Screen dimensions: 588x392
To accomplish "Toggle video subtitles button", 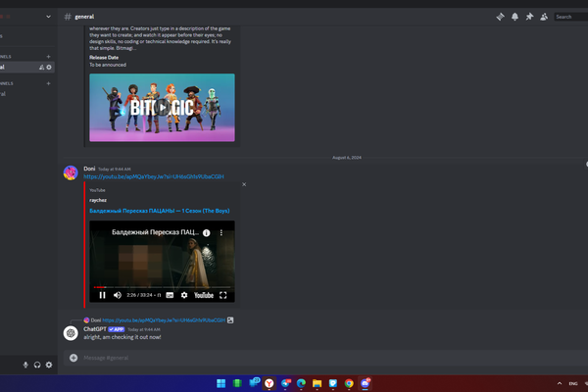I will [170, 295].
